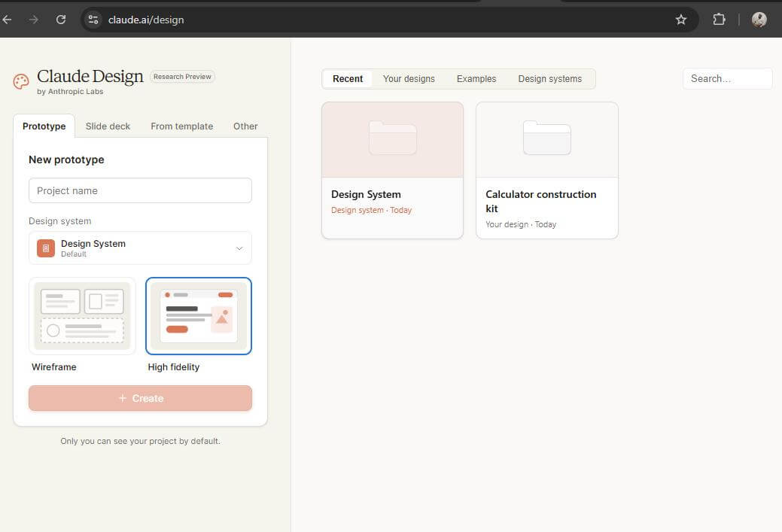Viewport: 782px width, 532px height.
Task: Click the folder icon on Design System card
Action: point(392,138)
